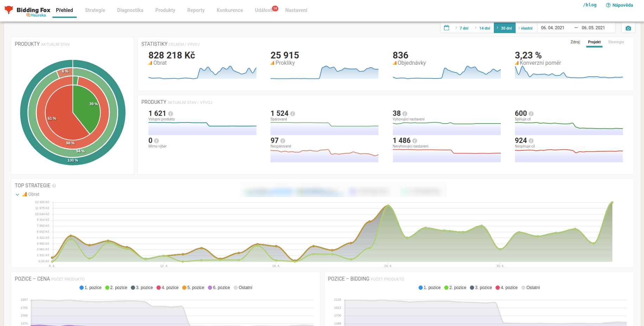Click the Konverzní poměr bar chart icon
The width and height of the screenshot is (644, 326).
517,63
